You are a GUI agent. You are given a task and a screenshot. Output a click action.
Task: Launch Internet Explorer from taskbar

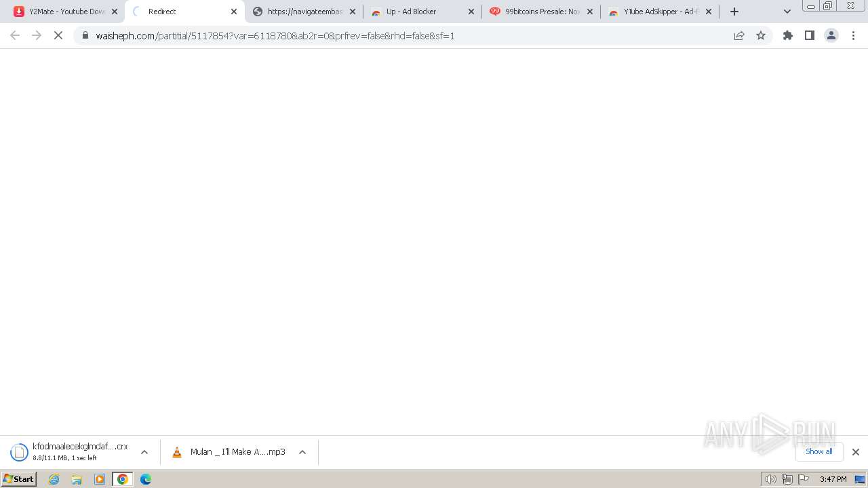(x=54, y=479)
